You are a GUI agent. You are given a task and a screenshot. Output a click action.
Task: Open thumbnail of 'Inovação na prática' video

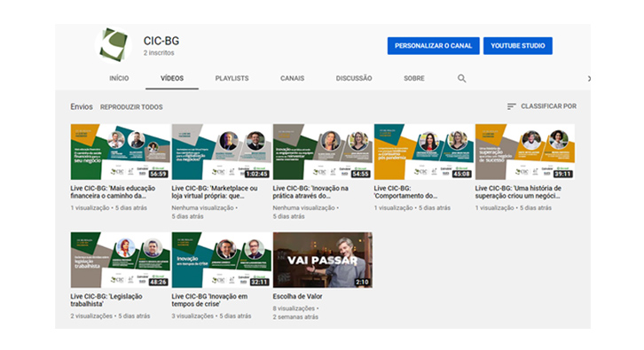click(322, 152)
